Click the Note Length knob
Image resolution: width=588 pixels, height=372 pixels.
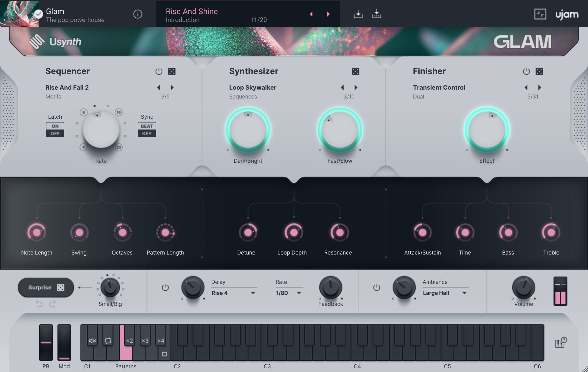click(37, 232)
